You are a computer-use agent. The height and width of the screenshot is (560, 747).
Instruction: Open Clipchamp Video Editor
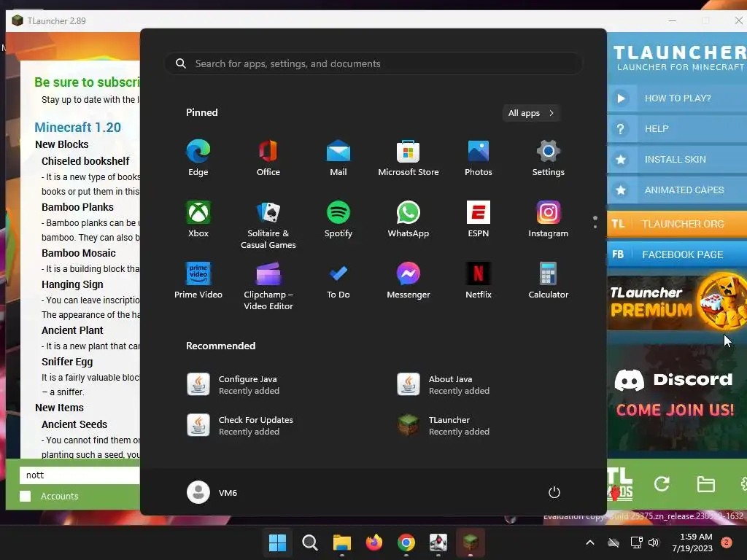click(x=268, y=286)
